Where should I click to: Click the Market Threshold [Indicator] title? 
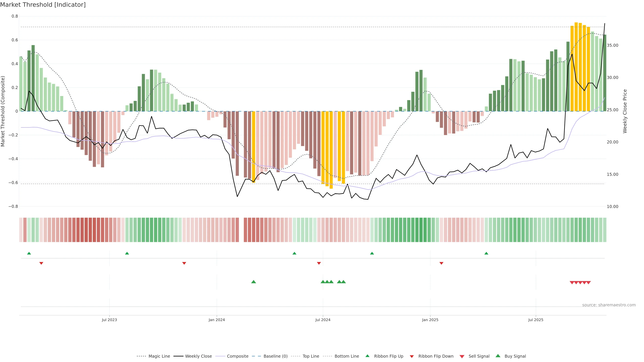[x=43, y=5]
